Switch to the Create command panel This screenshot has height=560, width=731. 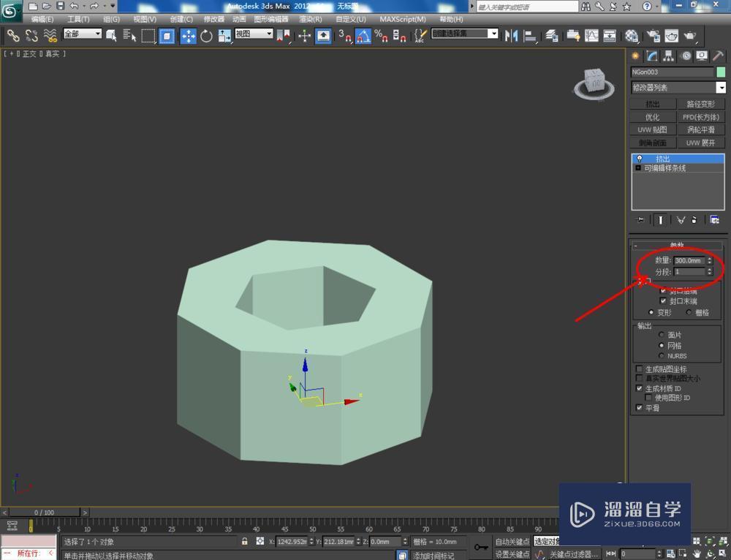pos(635,56)
